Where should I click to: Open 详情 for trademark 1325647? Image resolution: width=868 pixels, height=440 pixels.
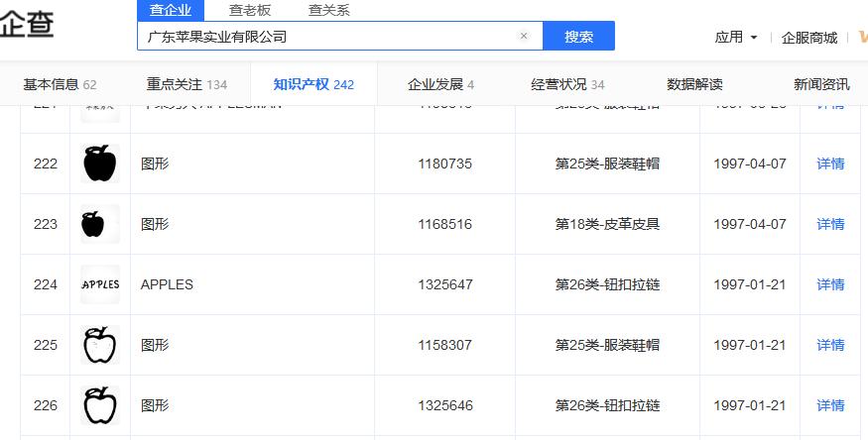click(x=830, y=284)
